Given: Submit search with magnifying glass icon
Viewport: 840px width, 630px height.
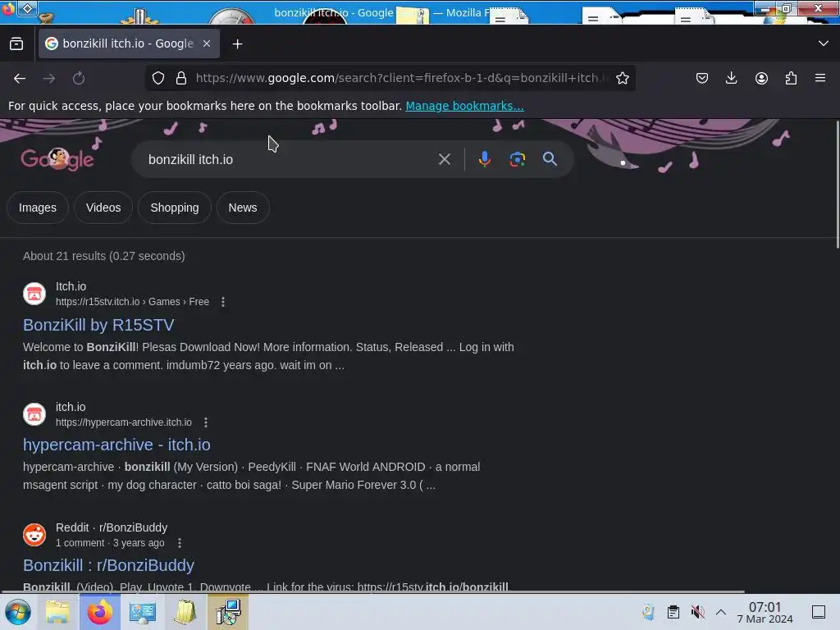Looking at the screenshot, I should coord(550,159).
